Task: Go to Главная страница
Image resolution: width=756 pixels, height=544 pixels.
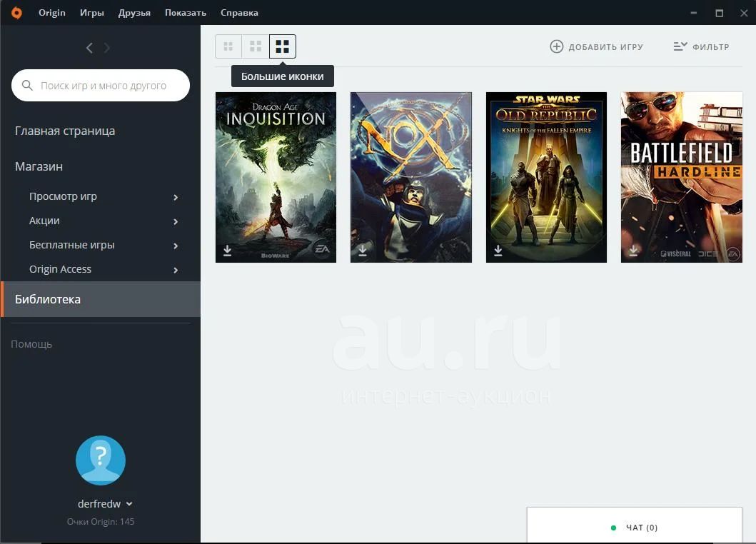Action: pyautogui.click(x=65, y=131)
